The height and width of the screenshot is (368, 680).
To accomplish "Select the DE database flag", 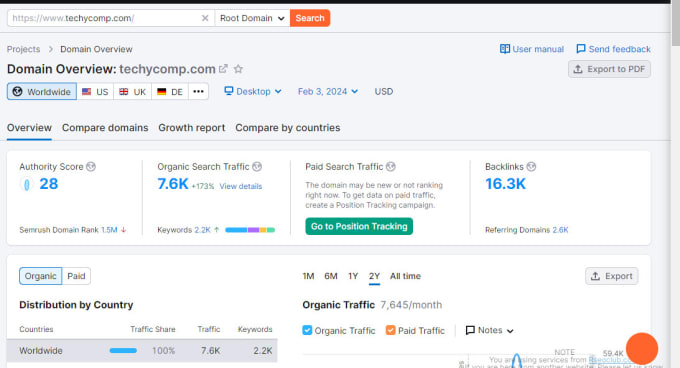I will click(x=170, y=92).
